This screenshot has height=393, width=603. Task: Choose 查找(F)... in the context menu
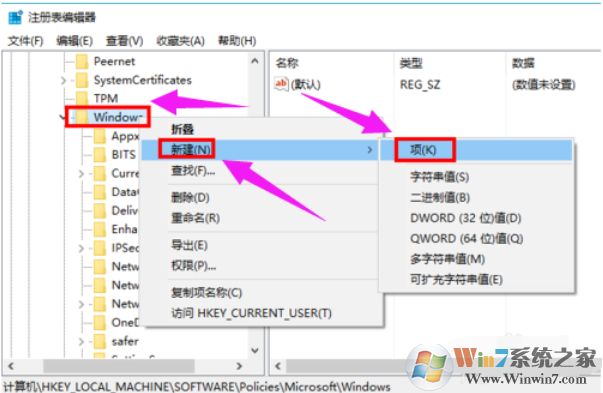pyautogui.click(x=262, y=170)
